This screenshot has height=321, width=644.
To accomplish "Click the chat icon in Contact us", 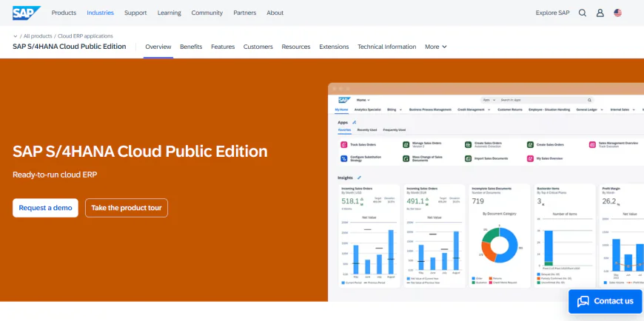I will (x=583, y=301).
